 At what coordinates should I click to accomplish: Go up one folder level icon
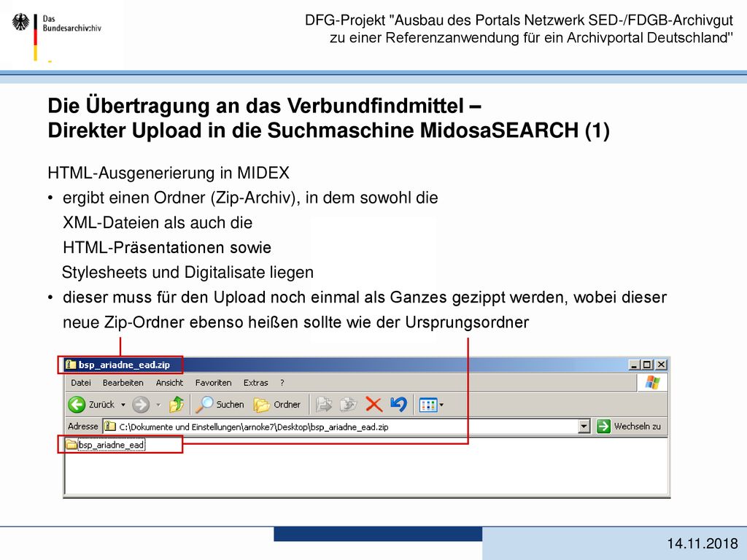(177, 404)
